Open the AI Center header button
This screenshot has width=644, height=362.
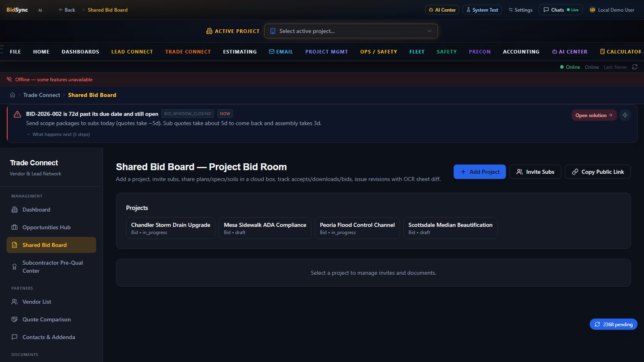tap(442, 10)
